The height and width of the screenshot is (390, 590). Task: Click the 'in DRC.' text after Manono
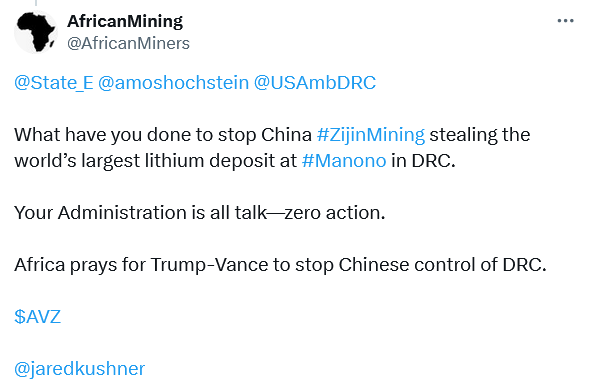(x=423, y=161)
